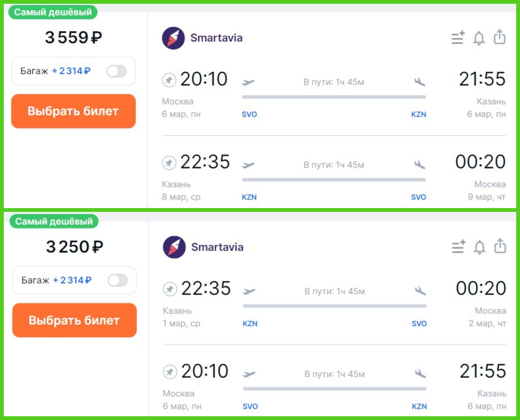520x420 pixels.
Task: Click the 3 250 ₽ price
Action: [x=74, y=247]
